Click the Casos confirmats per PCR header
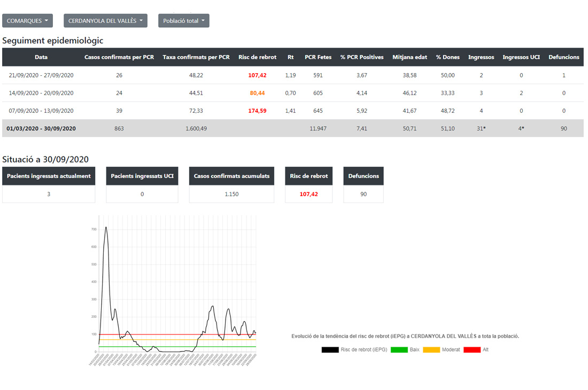 (119, 57)
